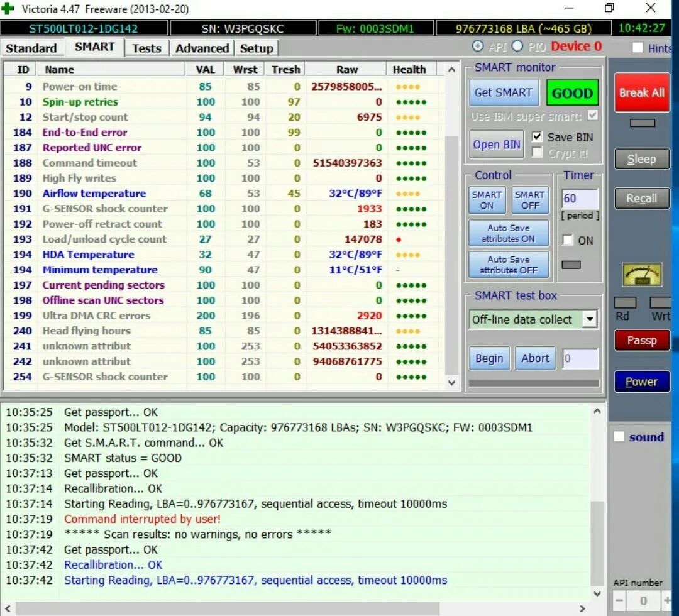This screenshot has height=616, width=679.
Task: Click SMART table scroll down arrow
Action: [451, 383]
